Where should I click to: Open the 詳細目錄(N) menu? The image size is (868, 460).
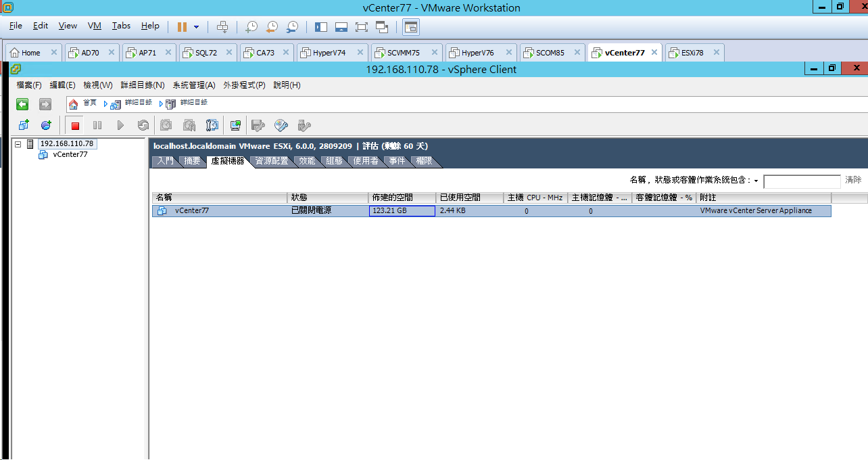[x=143, y=85]
